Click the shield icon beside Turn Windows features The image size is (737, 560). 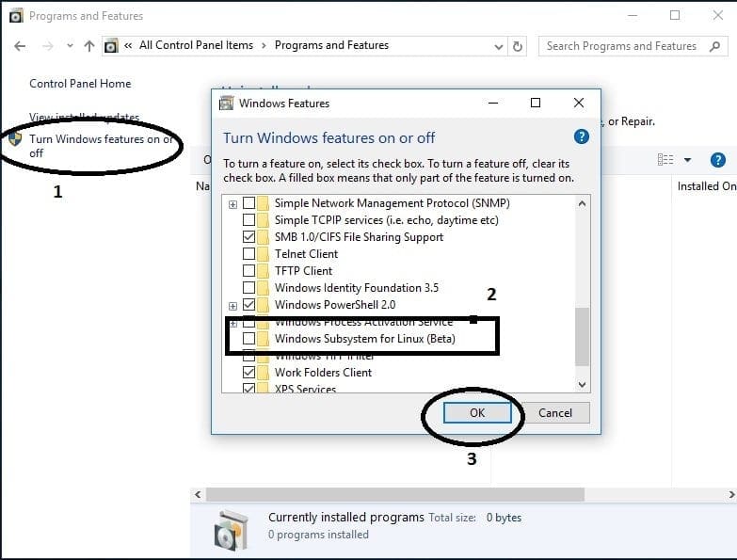pos(15,139)
